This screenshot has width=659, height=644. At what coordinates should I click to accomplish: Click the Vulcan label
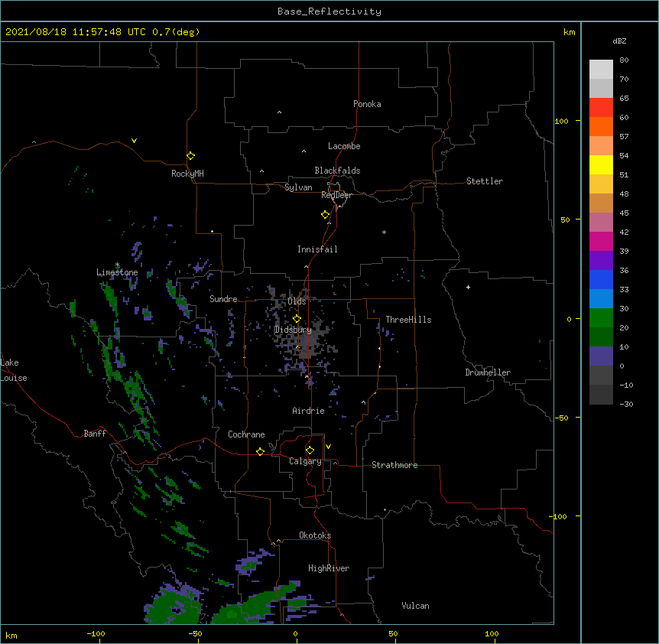click(415, 606)
